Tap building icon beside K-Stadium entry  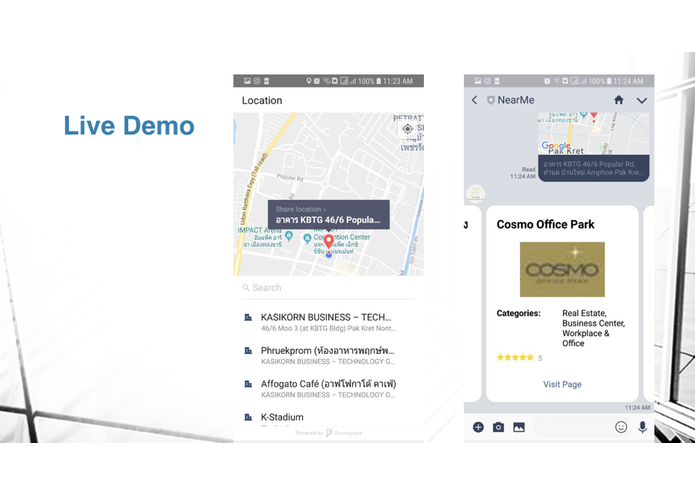[x=248, y=417]
